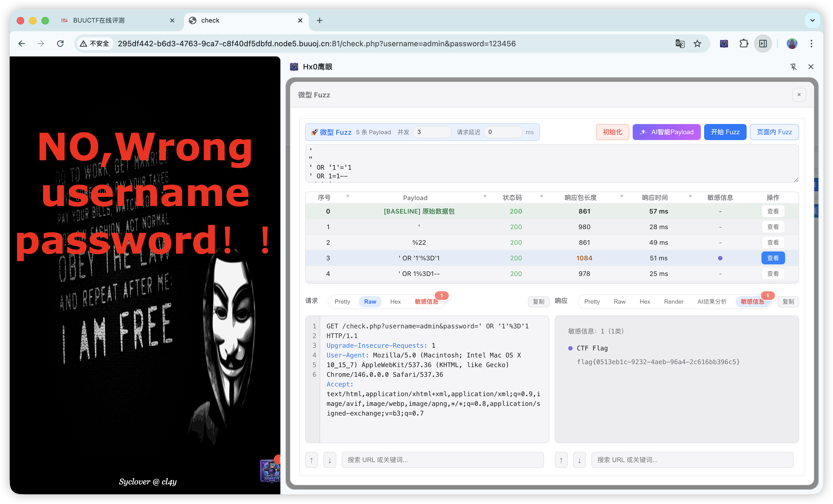
Task: Switch response view to Render tab
Action: click(673, 301)
